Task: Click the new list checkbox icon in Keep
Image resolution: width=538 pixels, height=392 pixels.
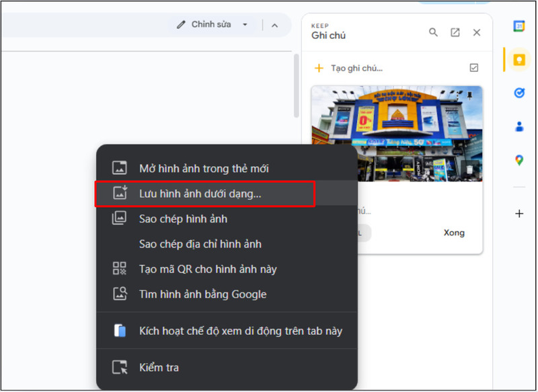Action: (x=474, y=67)
